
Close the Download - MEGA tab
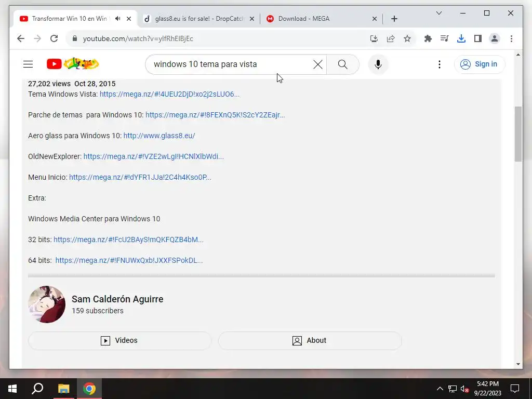(375, 19)
